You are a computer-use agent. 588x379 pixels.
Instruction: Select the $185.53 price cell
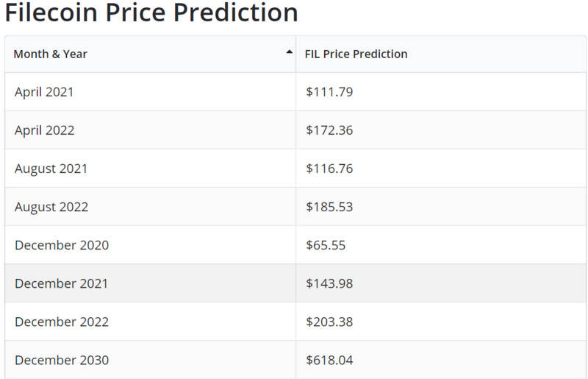[x=441, y=207]
